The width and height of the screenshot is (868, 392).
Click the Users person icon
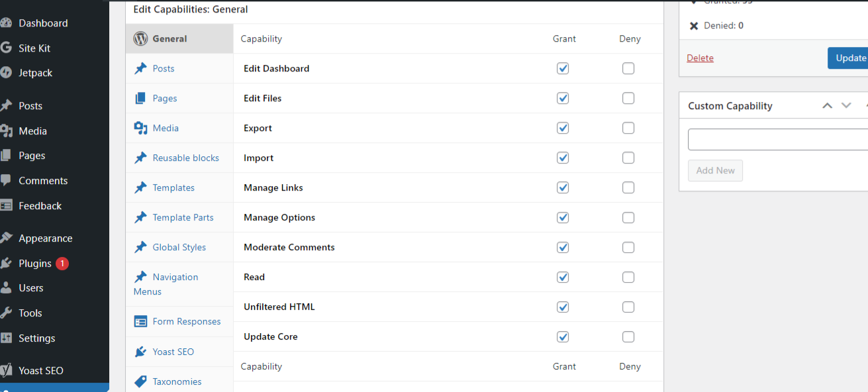[6, 288]
